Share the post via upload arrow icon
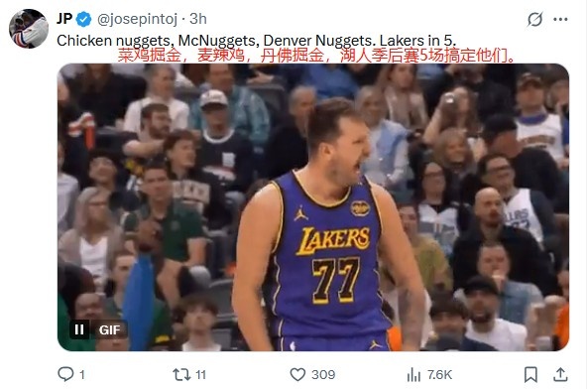588x389 pixels. (560, 374)
